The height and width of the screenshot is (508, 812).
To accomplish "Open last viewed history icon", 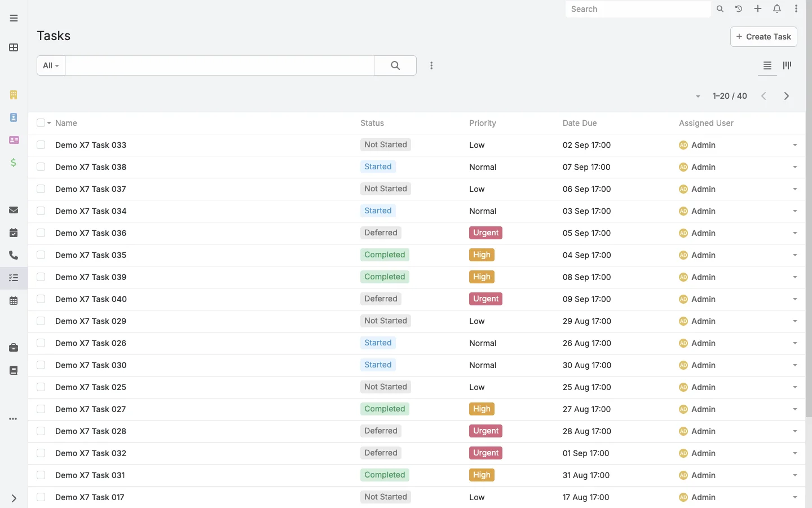I will 739,9.
